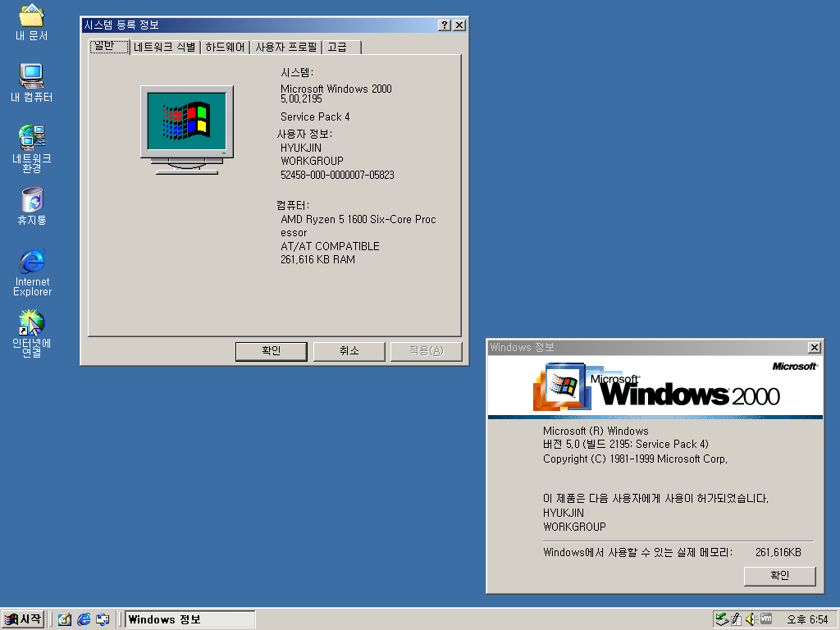Select the 내 컴퓨터 desktop icon
The width and height of the screenshot is (840, 630).
point(32,83)
